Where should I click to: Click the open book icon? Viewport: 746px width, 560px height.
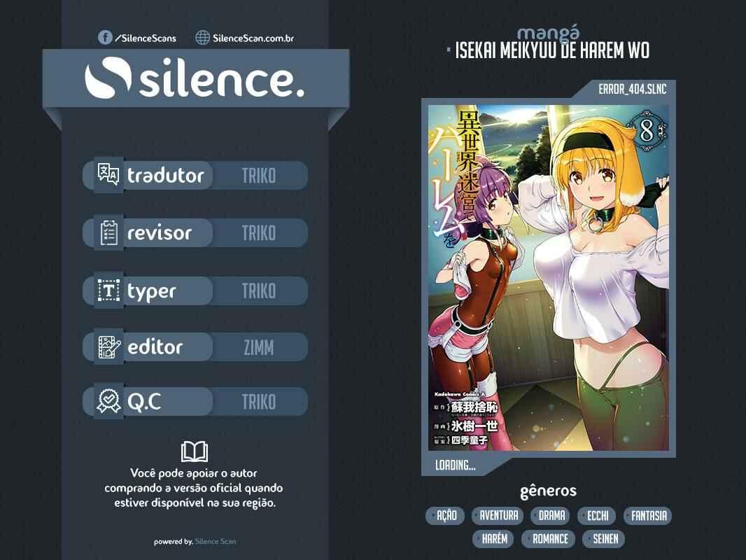194,451
